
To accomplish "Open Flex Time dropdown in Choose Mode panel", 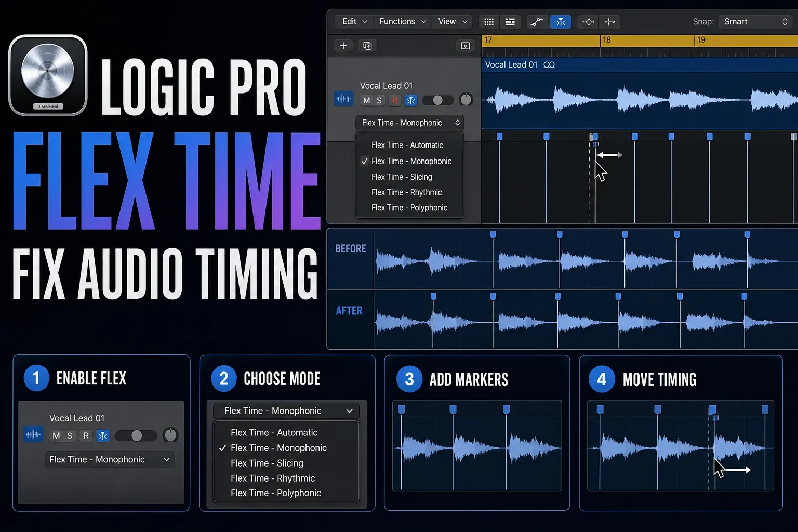I will (286, 411).
